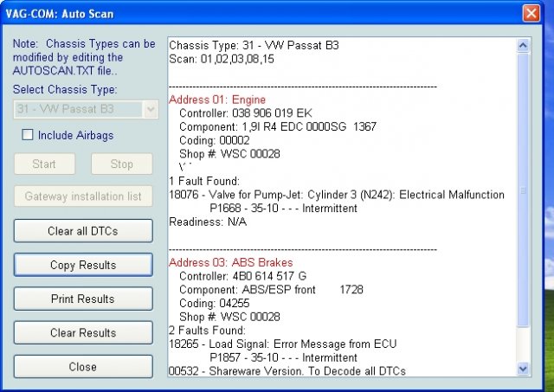The height and width of the screenshot is (392, 554).
Task: Click 'Component: ABS/ESP front 1728' line
Action: click(271, 290)
